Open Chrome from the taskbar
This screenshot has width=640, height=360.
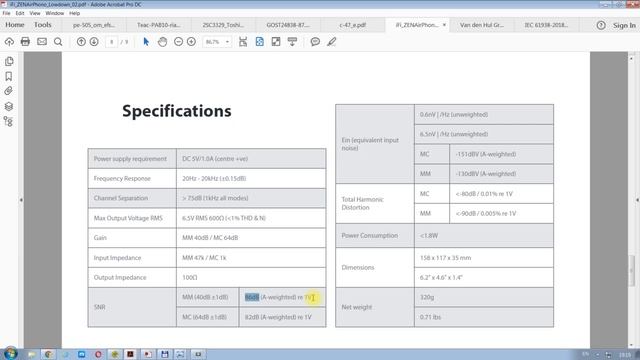(x=48, y=354)
